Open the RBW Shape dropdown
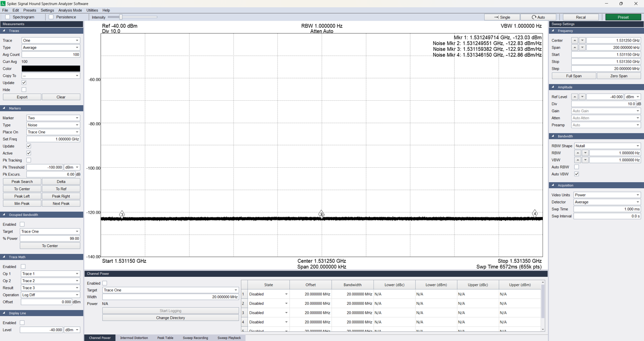Viewport: 644px width, 341px height. click(x=607, y=146)
